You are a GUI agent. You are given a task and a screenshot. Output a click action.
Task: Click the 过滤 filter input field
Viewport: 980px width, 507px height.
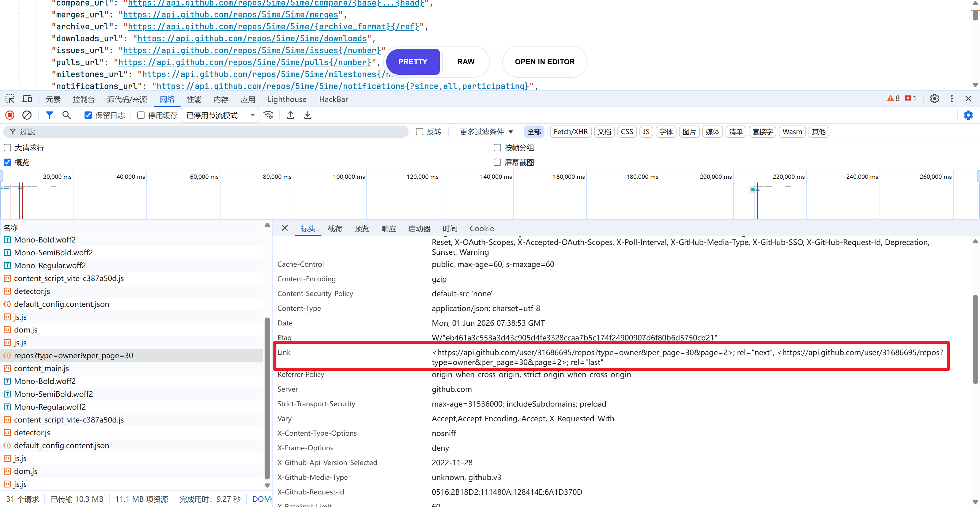[x=205, y=132]
